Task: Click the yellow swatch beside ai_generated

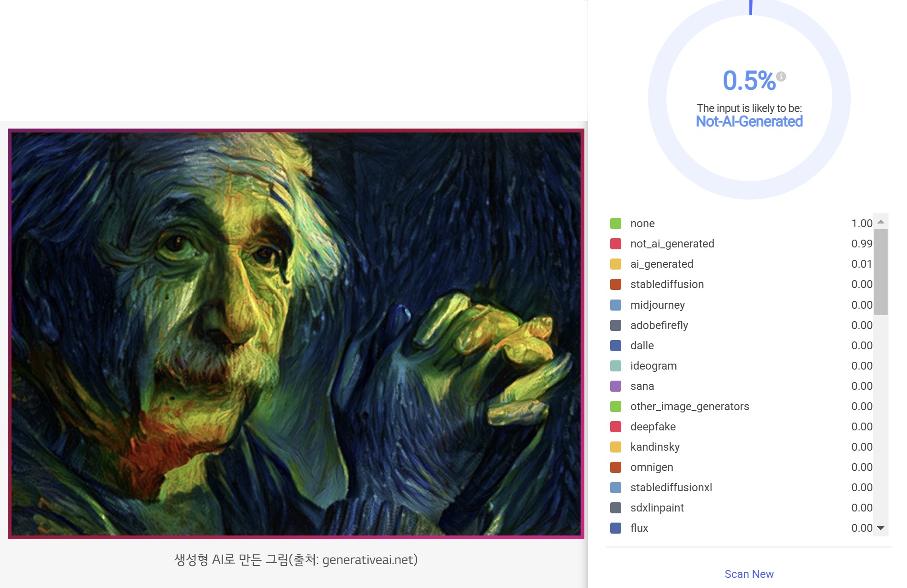Action: coord(615,264)
